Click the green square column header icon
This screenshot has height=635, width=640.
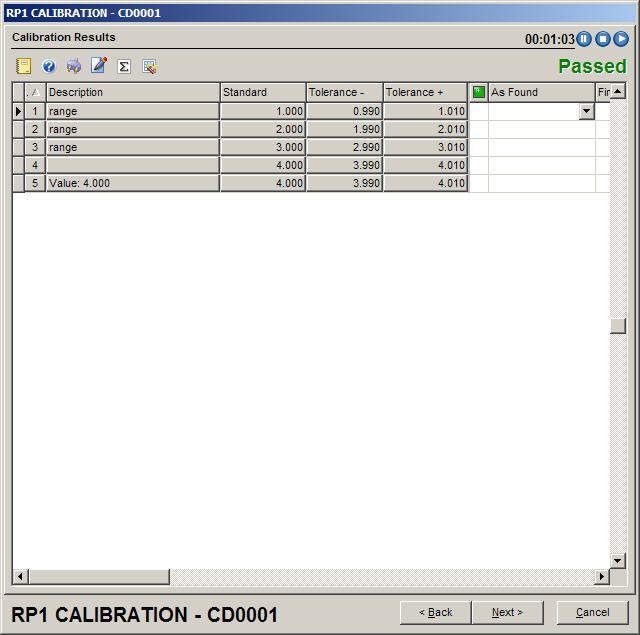point(478,92)
